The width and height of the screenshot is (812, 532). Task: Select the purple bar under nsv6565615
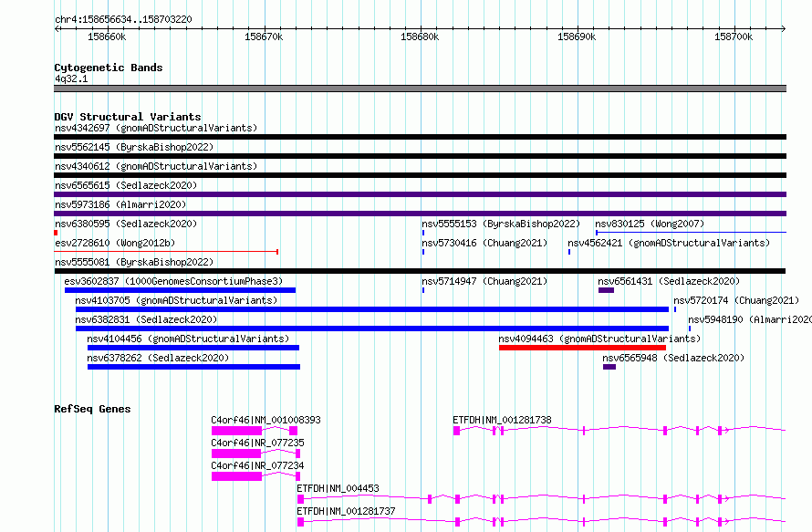(x=420, y=194)
